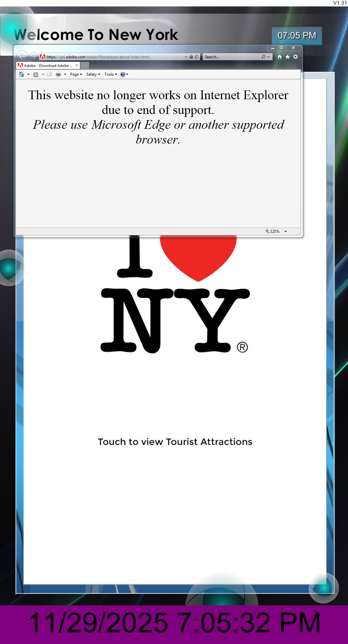Open the gear settings icon
This screenshot has height=644, width=348.
(x=295, y=57)
